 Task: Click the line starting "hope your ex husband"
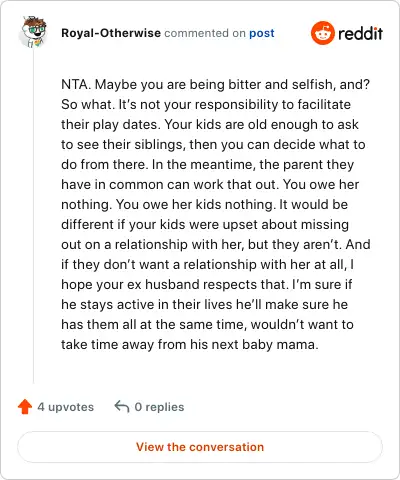point(207,285)
